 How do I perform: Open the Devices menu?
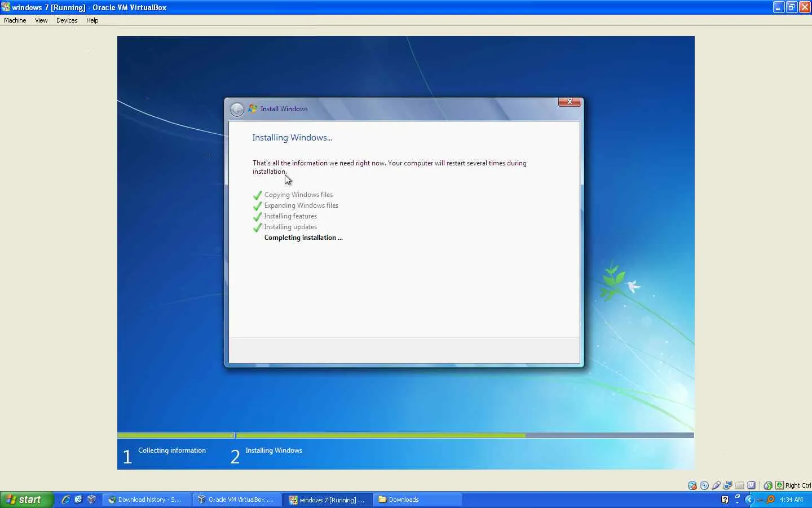pos(67,20)
